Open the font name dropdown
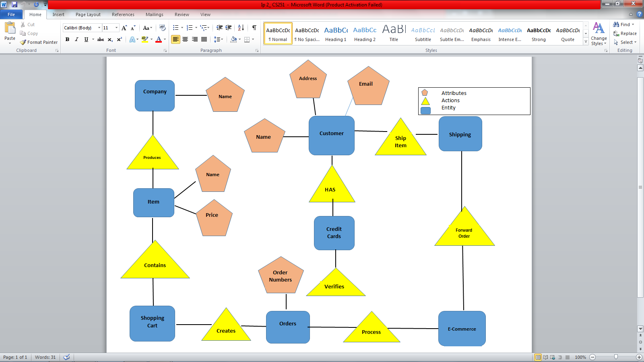Screen dimensions: 644x362 (x=99, y=28)
